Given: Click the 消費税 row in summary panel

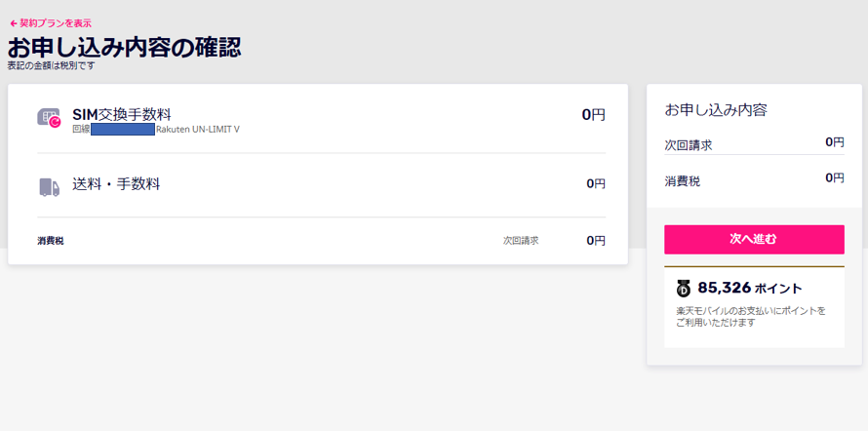Looking at the screenshot, I should click(754, 179).
